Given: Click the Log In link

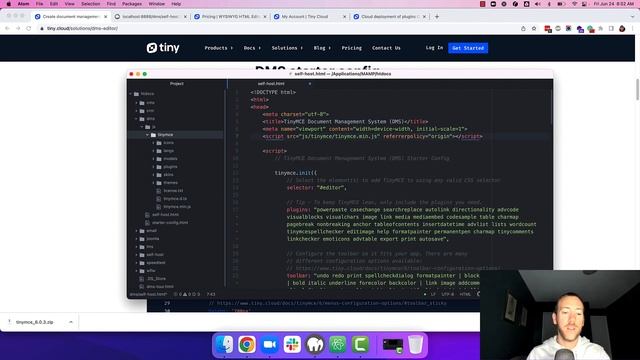Looking at the screenshot, I should click(x=434, y=48).
